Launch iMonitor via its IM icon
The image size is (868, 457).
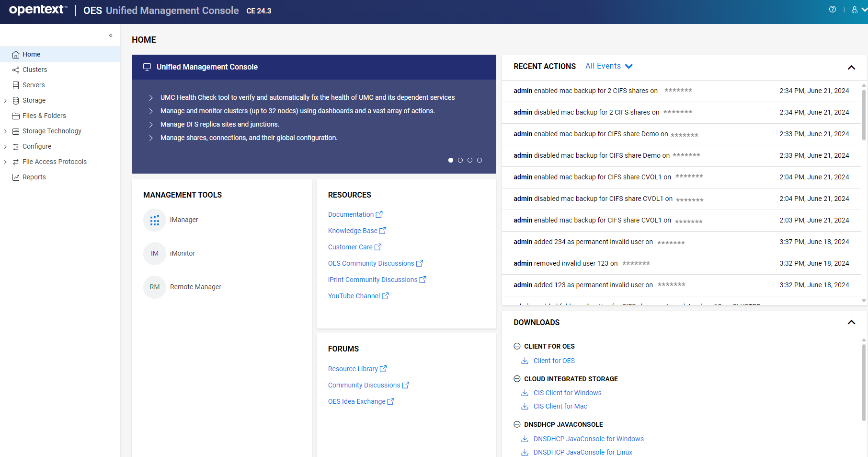tap(154, 254)
